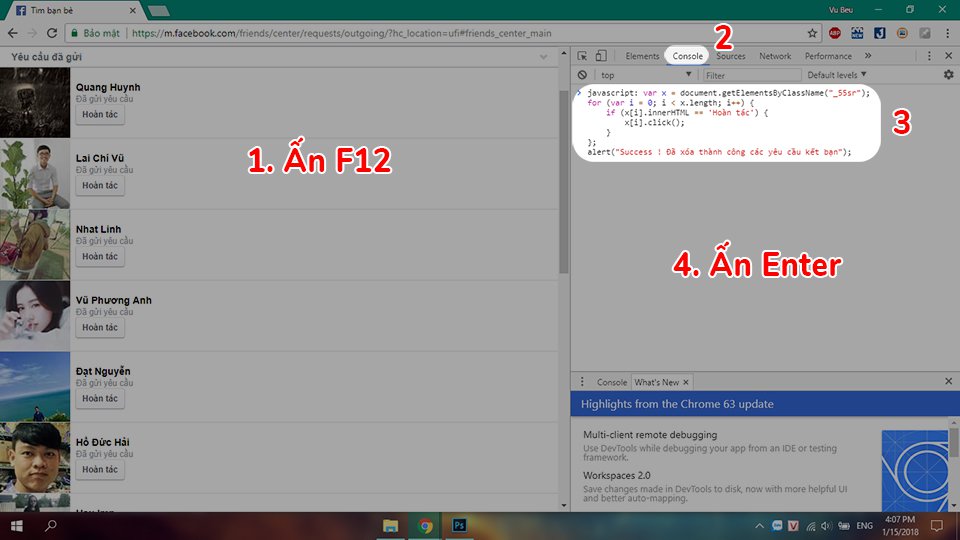Click the Multi-client remote debugging heading
Image resolution: width=960 pixels, height=540 pixels.
[x=650, y=435]
